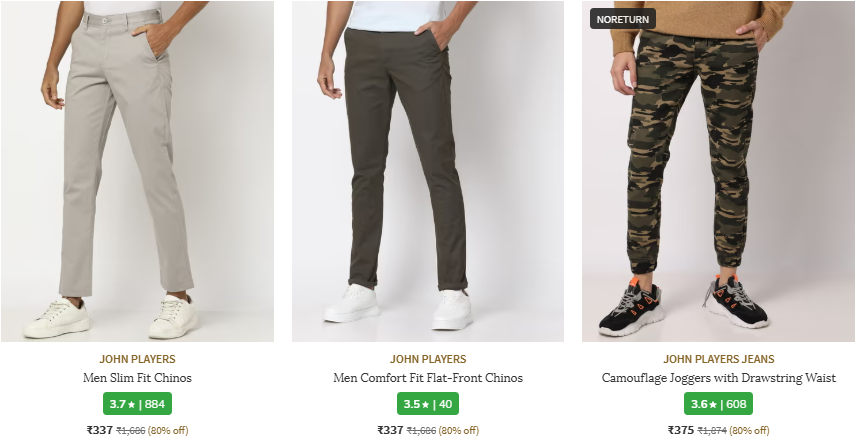Click the John Players brand above Comfort Fit Chinos

pos(427,359)
